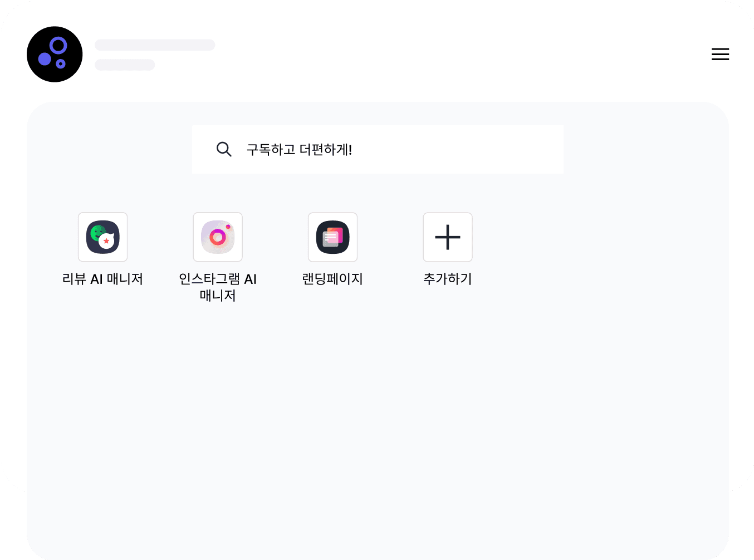The image size is (754, 560).
Task: Click the gray title placeholder bar in header
Action: [x=155, y=45]
